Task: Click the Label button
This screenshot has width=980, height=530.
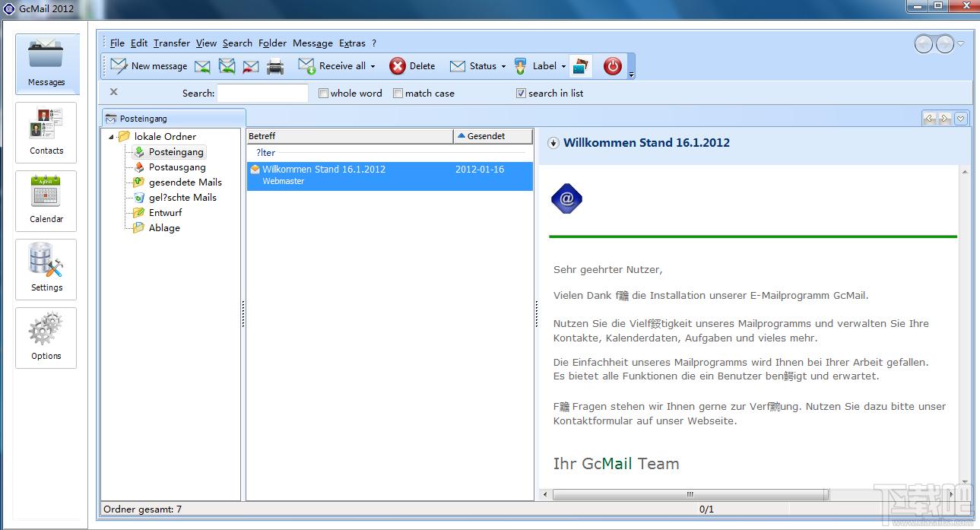Action: click(535, 66)
